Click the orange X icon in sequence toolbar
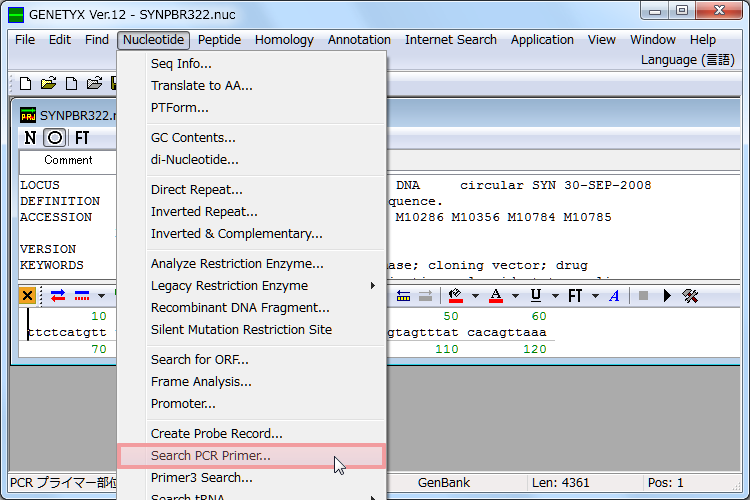 pyautogui.click(x=28, y=296)
